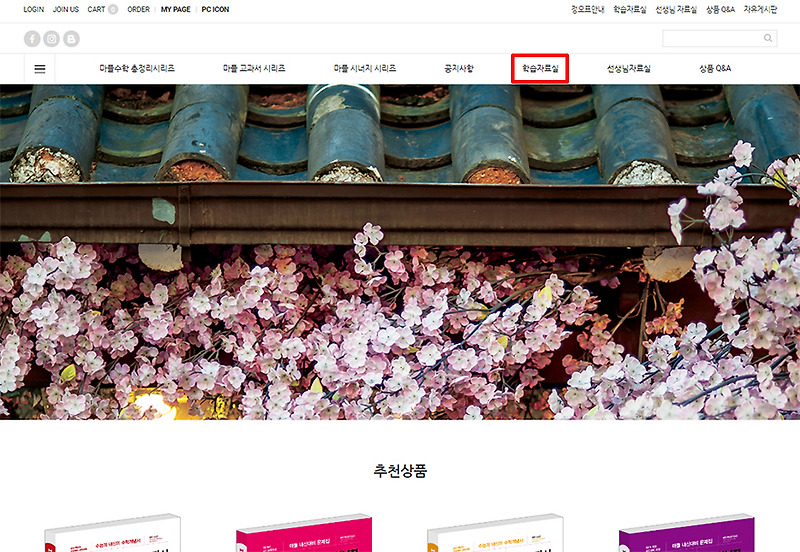This screenshot has height=552, width=800.
Task: Open the purple recommended book cover
Action: tap(687, 533)
